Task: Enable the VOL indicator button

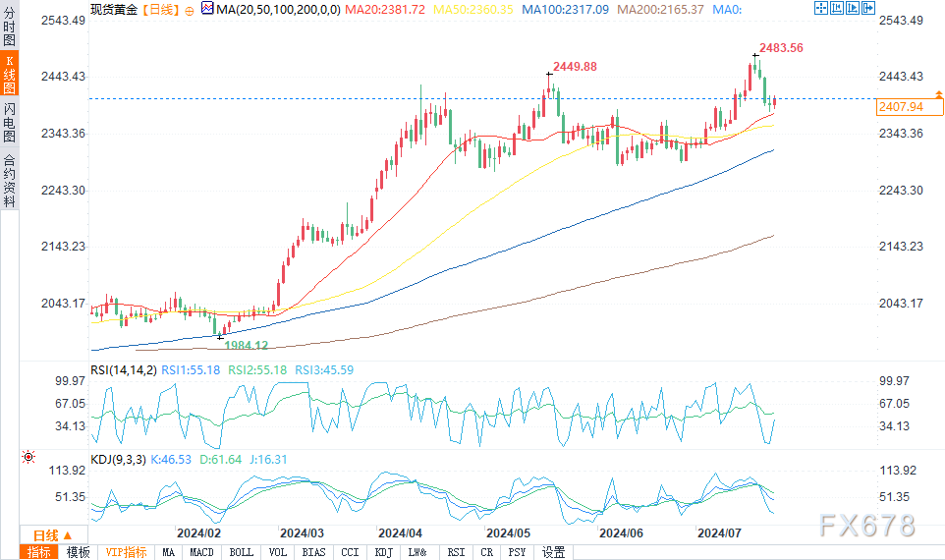Action: coord(278,552)
